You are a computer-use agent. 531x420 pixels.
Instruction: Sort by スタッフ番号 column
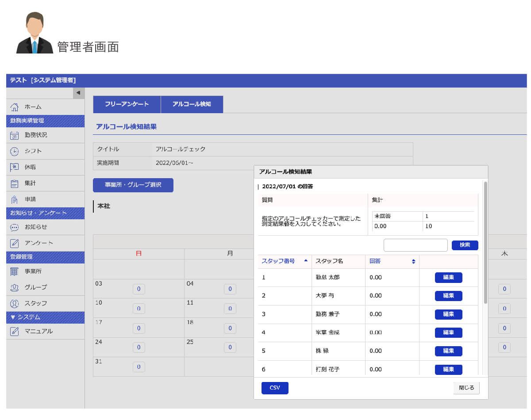(285, 261)
